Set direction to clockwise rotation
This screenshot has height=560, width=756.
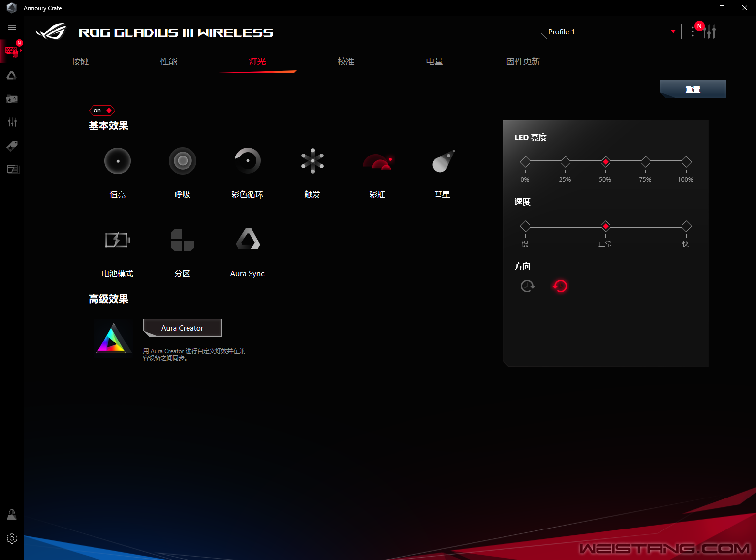(x=528, y=286)
